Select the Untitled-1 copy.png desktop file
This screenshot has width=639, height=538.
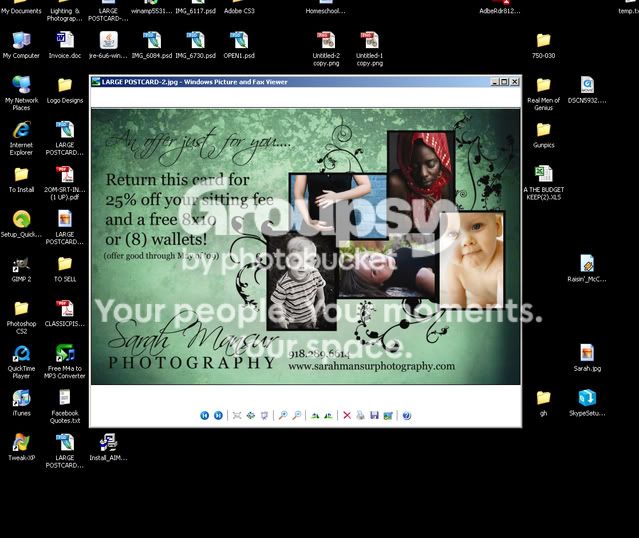click(369, 49)
